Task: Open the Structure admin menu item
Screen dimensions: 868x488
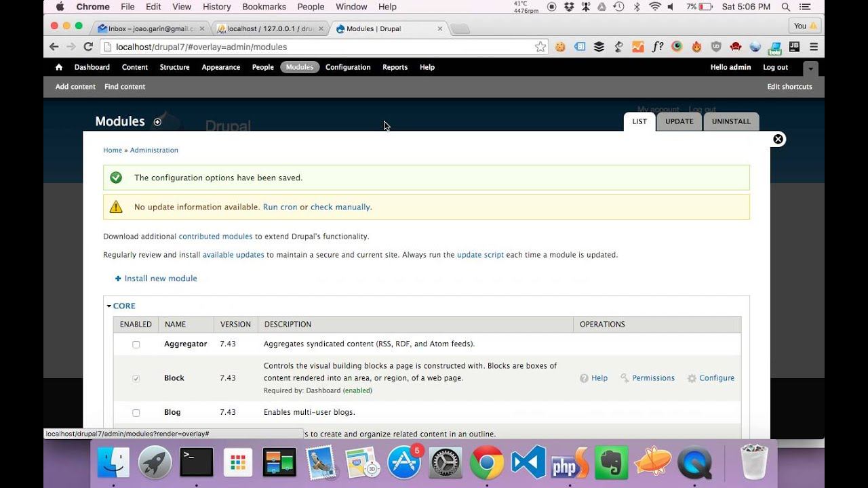Action: click(174, 67)
